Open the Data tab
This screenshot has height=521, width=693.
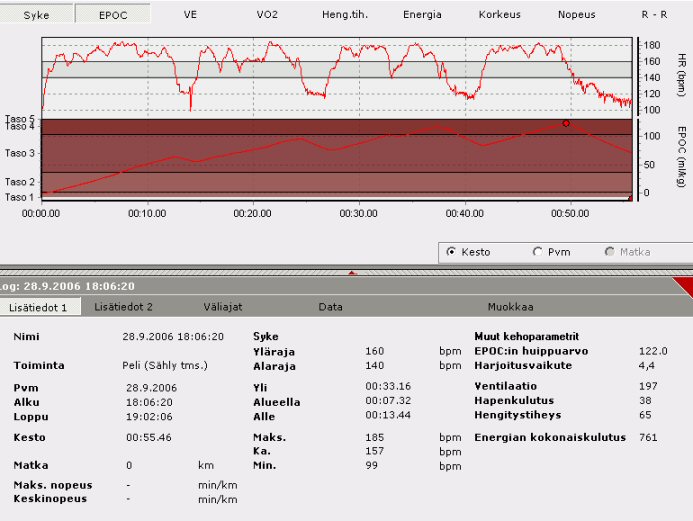point(331,307)
